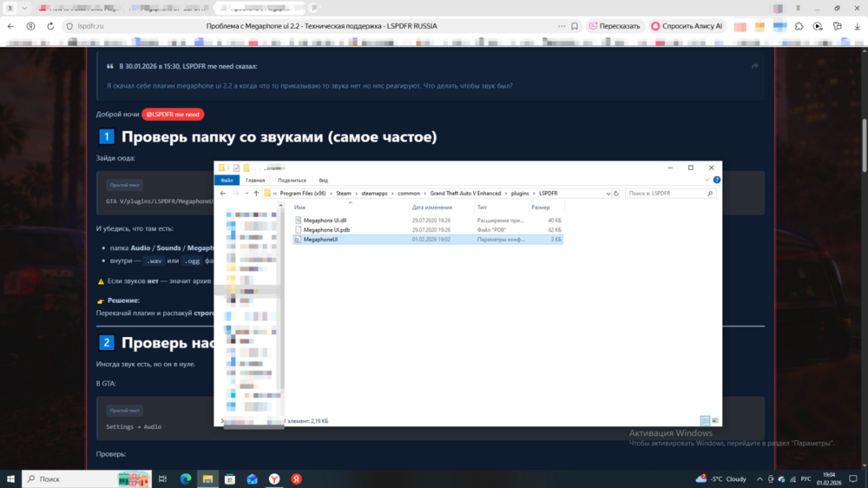
Task: Open the Поделиться ribbon tab
Action: pos(292,180)
